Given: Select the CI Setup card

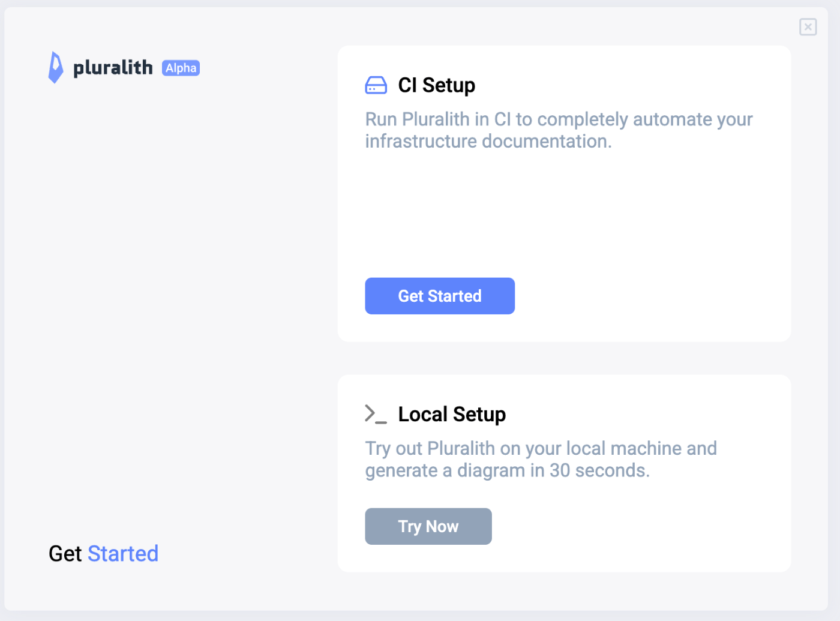Looking at the screenshot, I should tap(564, 194).
